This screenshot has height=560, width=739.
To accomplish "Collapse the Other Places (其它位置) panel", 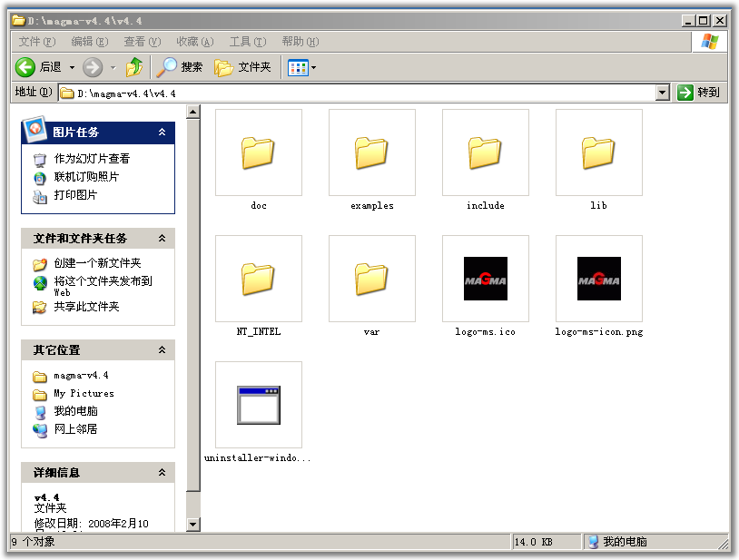I will 162,350.
